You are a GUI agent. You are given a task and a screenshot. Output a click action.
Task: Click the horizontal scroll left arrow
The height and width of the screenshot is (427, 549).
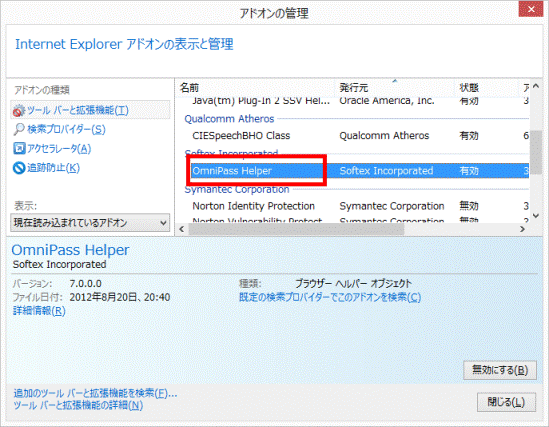pyautogui.click(x=181, y=229)
